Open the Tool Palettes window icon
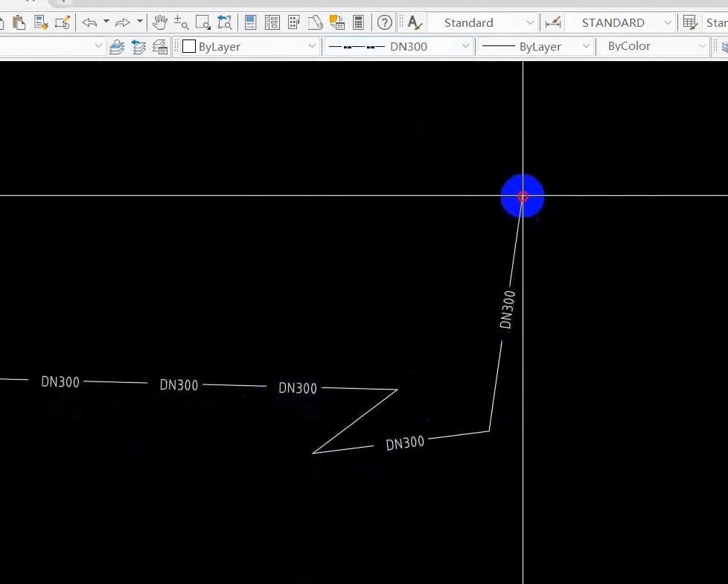The image size is (728, 584). tap(293, 22)
